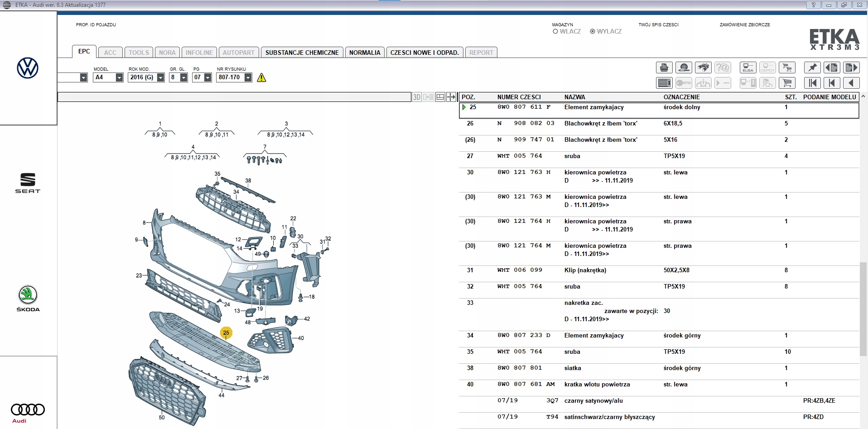The width and height of the screenshot is (868, 429).
Task: Open the list view icon
Action: (664, 83)
